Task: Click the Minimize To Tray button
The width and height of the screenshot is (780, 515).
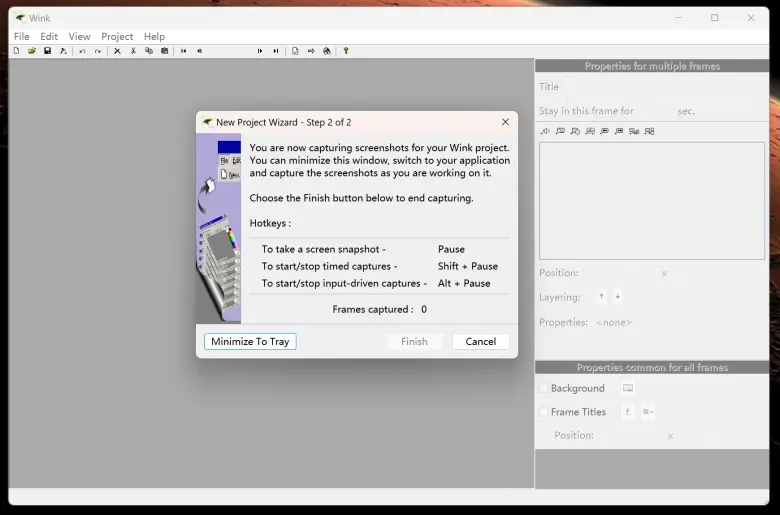Action: coord(250,341)
